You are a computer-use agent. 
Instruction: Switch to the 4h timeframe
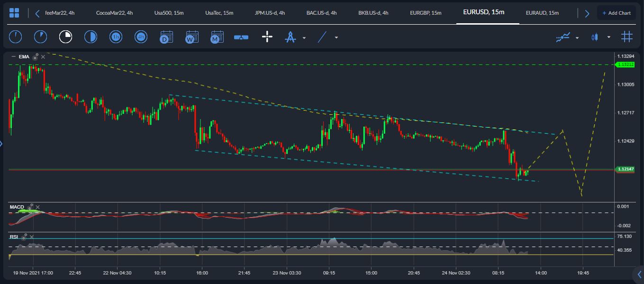pyautogui.click(x=141, y=37)
